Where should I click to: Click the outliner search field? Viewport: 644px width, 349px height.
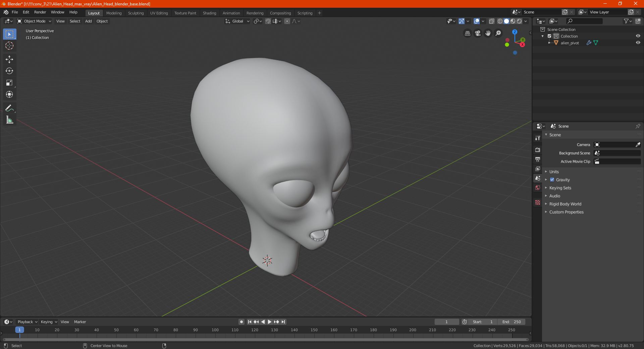[584, 21]
